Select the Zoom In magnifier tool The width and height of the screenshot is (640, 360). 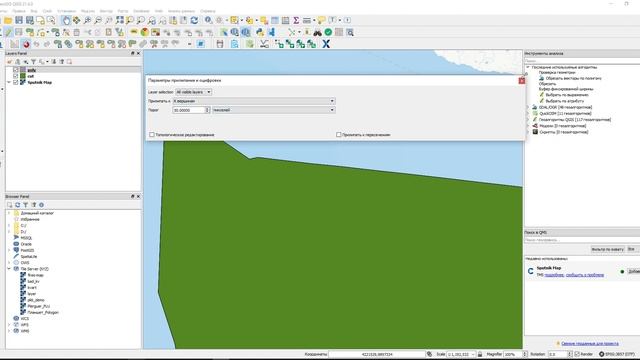(87, 20)
